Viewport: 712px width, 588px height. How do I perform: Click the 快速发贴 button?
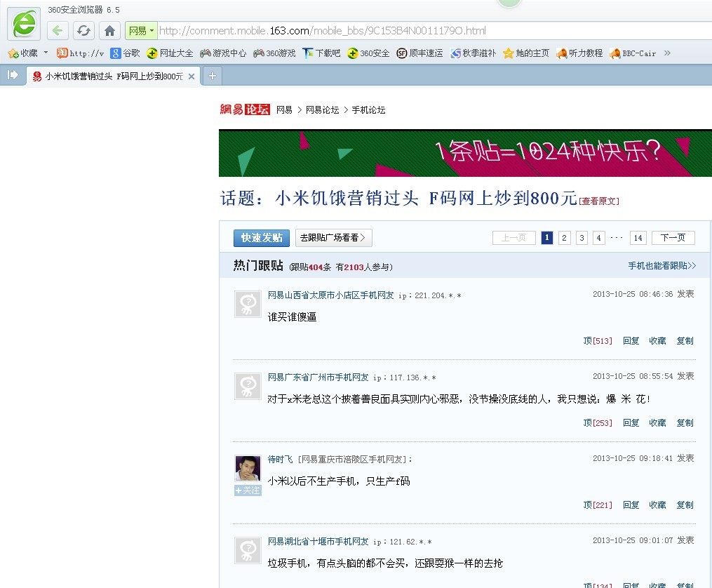262,238
